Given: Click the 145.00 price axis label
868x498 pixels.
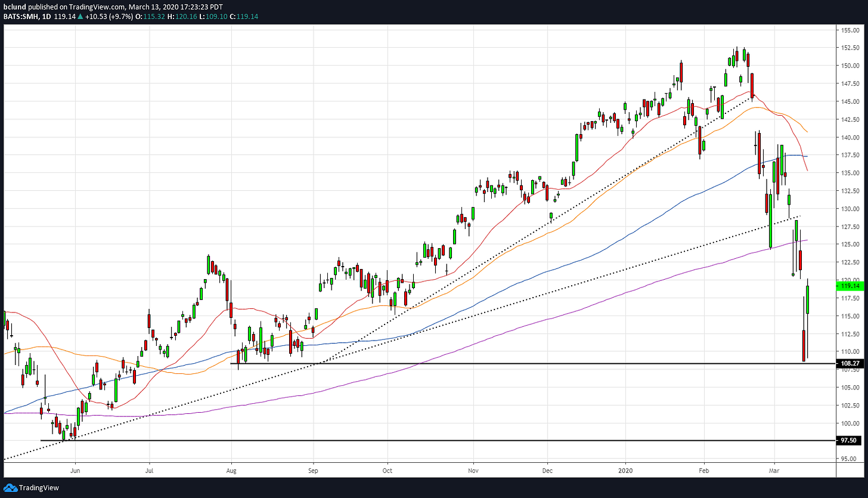Looking at the screenshot, I should (850, 101).
